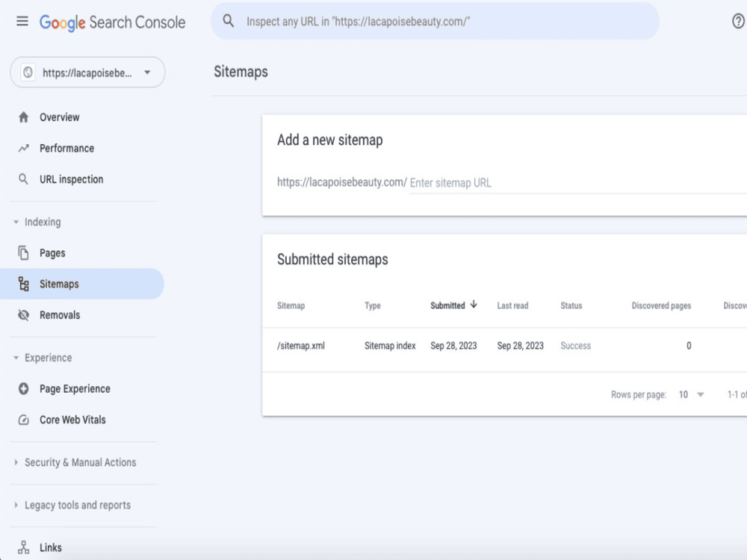Click the Removals hidden-eye icon

click(23, 315)
